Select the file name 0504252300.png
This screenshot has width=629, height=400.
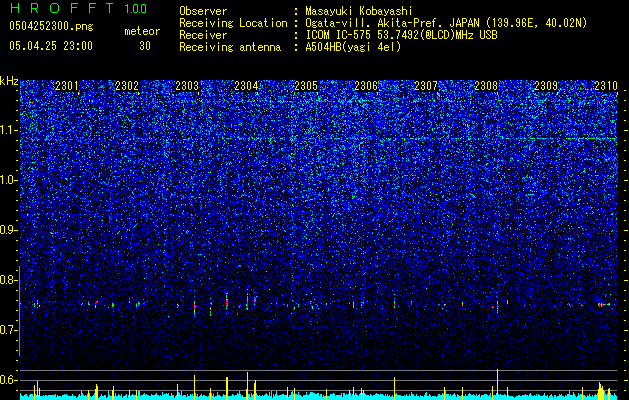click(x=51, y=26)
